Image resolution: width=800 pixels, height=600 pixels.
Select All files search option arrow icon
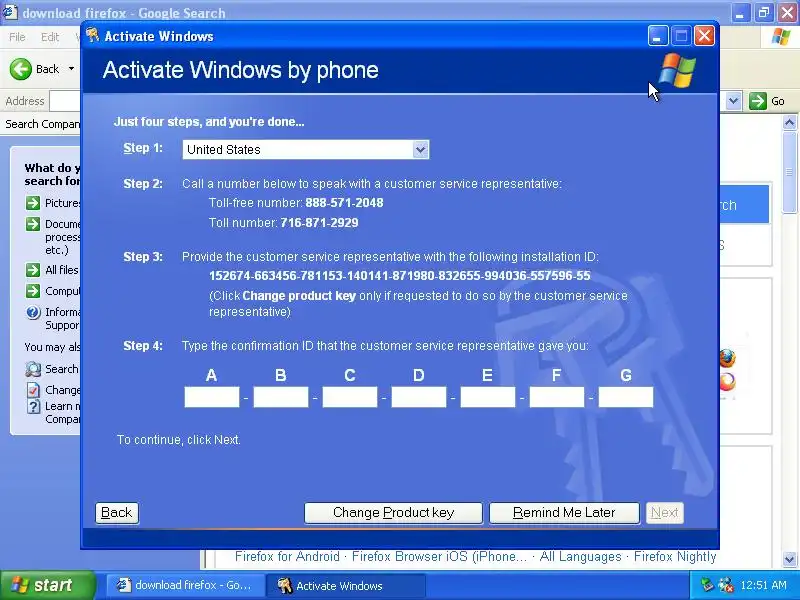click(x=33, y=270)
